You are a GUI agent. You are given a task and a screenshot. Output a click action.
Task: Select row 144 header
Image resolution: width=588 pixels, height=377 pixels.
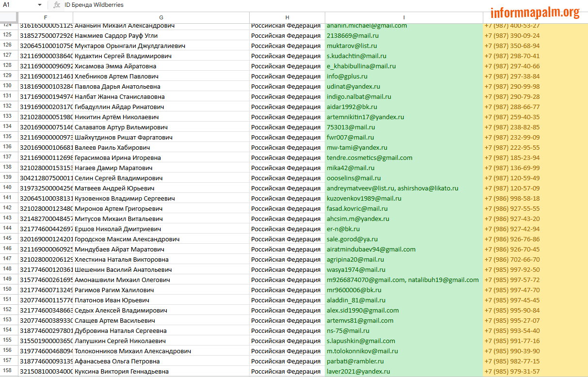(x=9, y=229)
